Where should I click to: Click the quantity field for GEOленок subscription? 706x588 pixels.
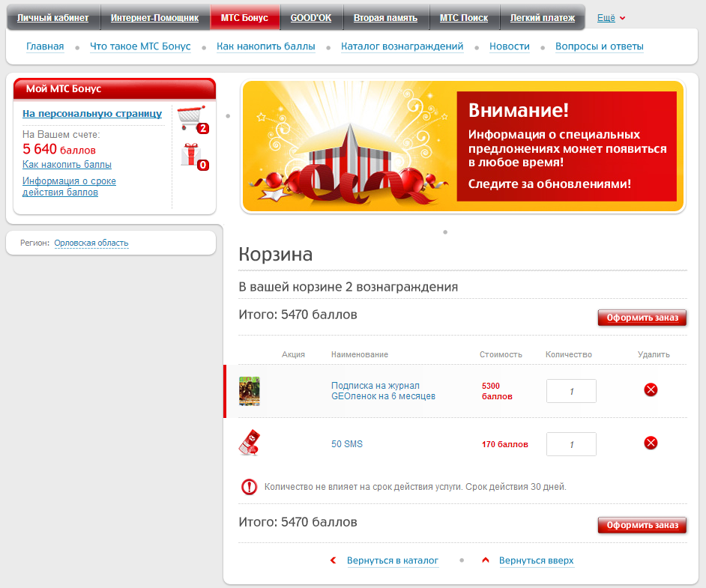(571, 391)
